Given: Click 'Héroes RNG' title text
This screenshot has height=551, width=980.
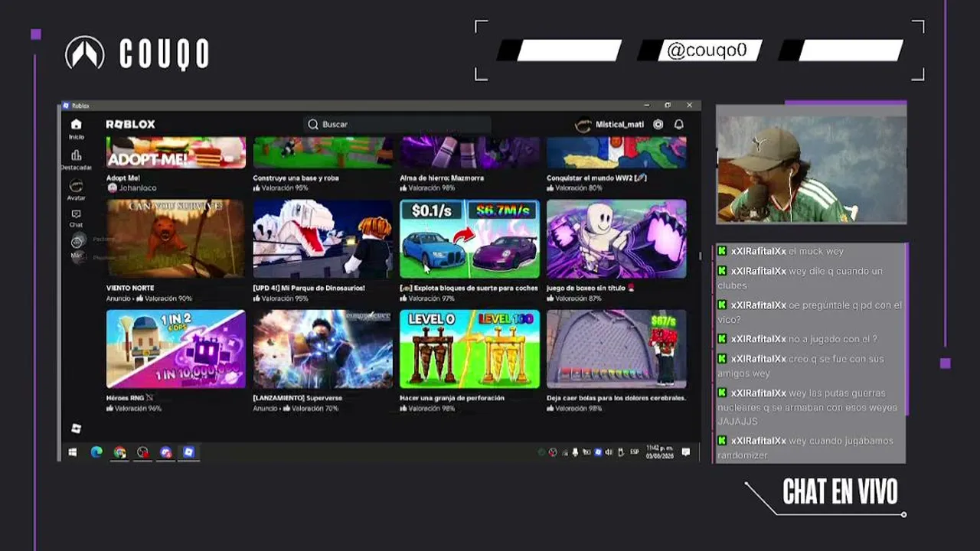Looking at the screenshot, I should [130, 398].
